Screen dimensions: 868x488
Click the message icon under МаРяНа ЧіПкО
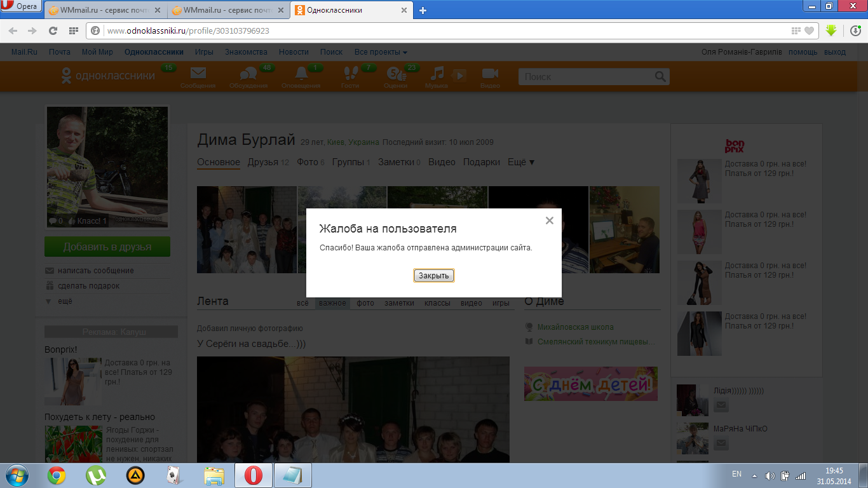[721, 444]
